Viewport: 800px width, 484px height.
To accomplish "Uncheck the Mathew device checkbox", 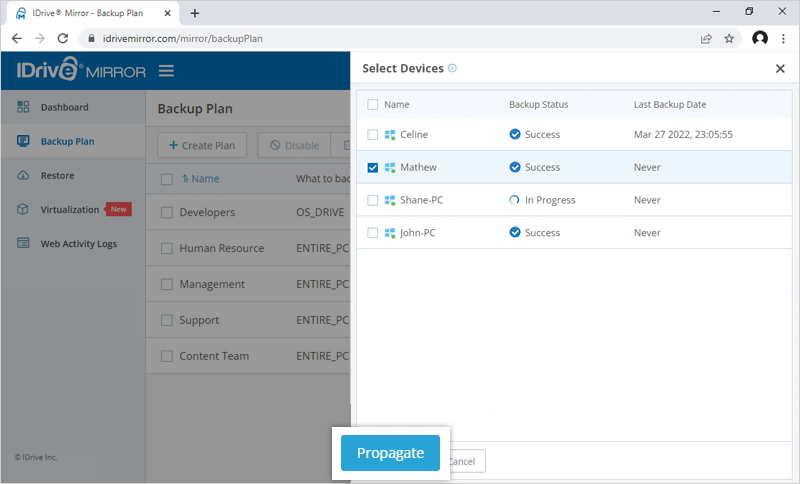I will [x=373, y=168].
